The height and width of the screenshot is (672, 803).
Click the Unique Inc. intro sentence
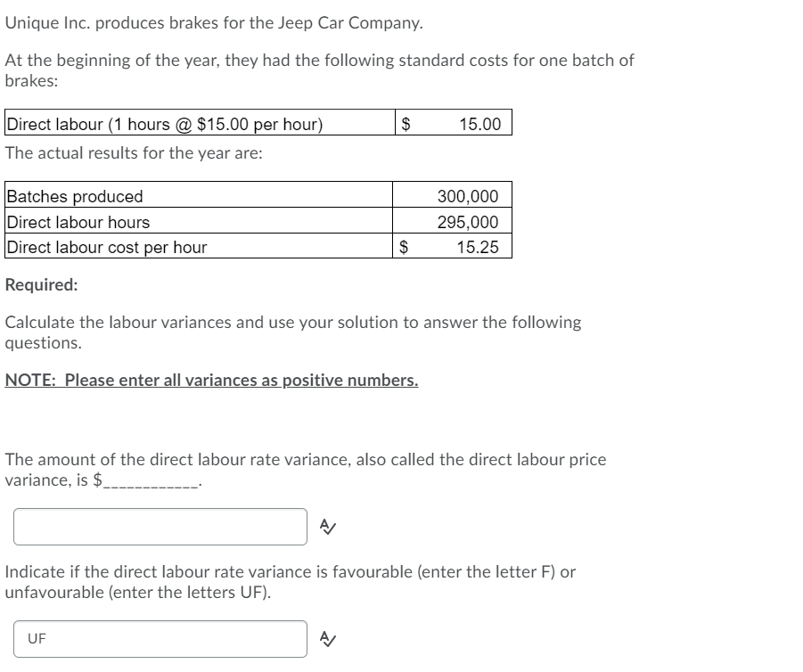point(214,23)
